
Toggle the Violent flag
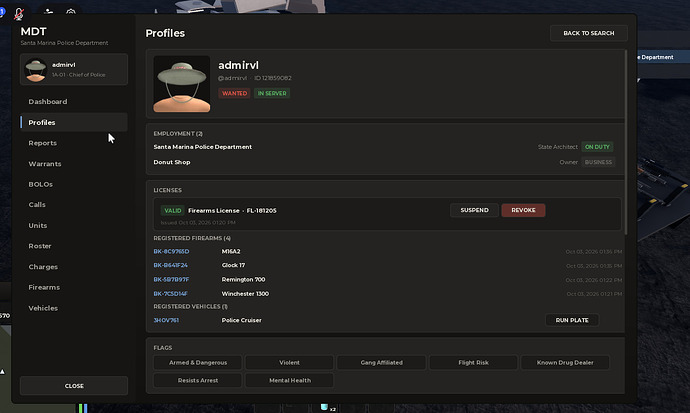point(289,362)
